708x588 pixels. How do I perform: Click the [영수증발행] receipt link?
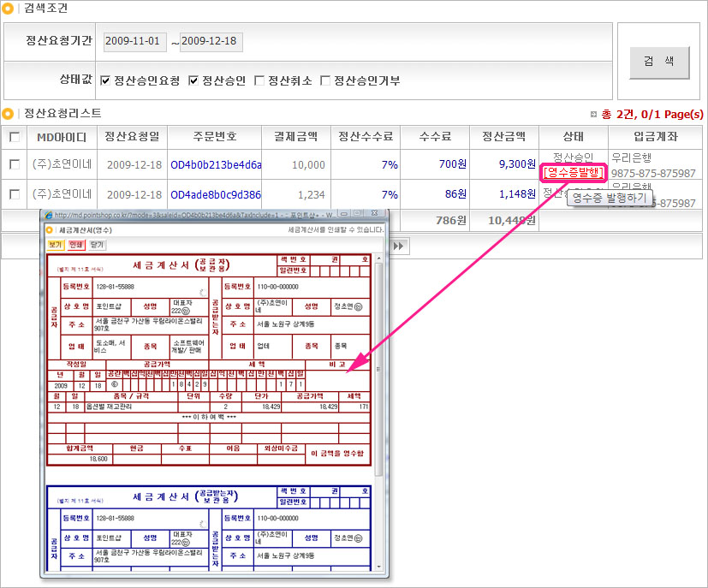pyautogui.click(x=574, y=173)
